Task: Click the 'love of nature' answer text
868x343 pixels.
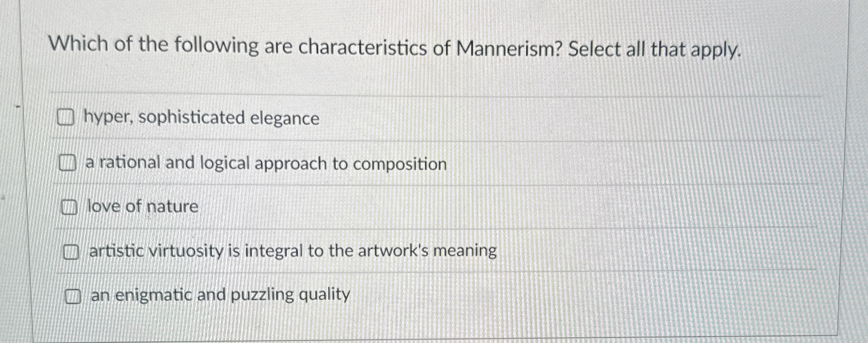Action: (142, 206)
